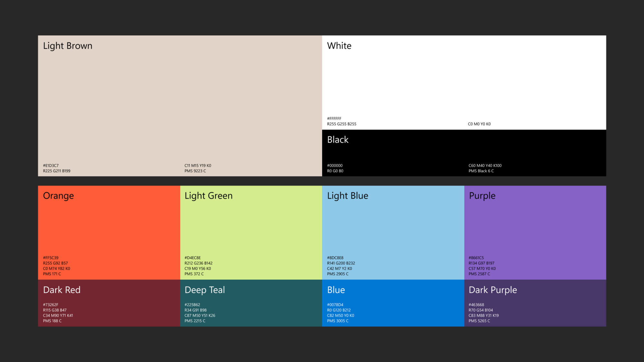Click the Dark Purple title text
The width and height of the screenshot is (644, 362).
tap(493, 290)
